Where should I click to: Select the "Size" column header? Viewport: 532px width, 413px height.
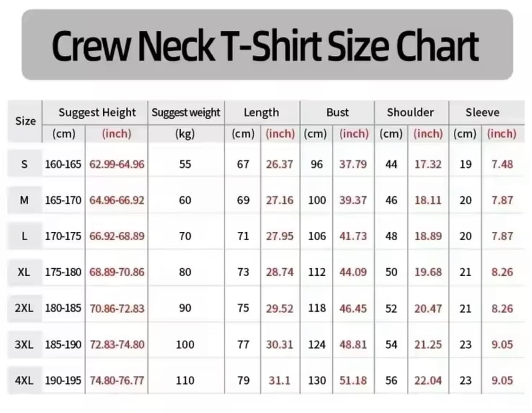click(26, 121)
